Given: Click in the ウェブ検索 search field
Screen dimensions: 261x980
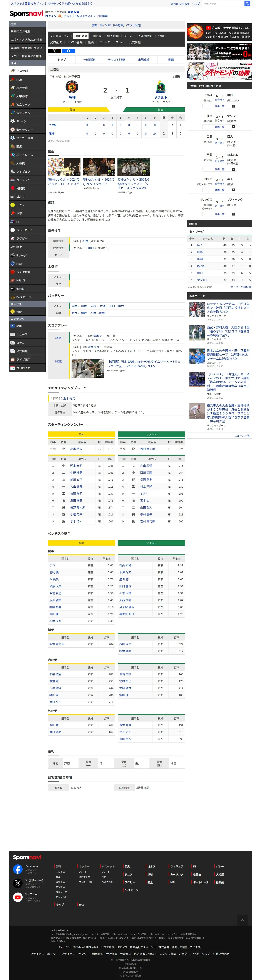Looking at the screenshot, I should 223,3.
